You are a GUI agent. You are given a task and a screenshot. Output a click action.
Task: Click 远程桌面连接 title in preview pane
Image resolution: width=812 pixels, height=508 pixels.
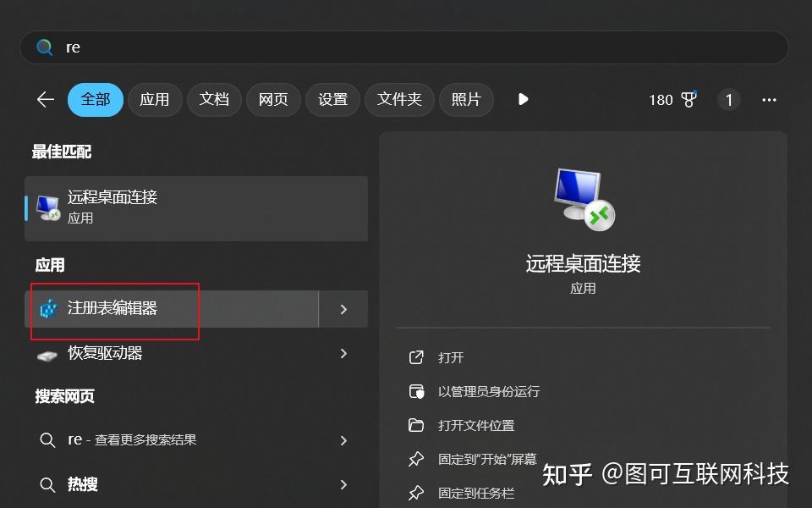[x=583, y=263]
